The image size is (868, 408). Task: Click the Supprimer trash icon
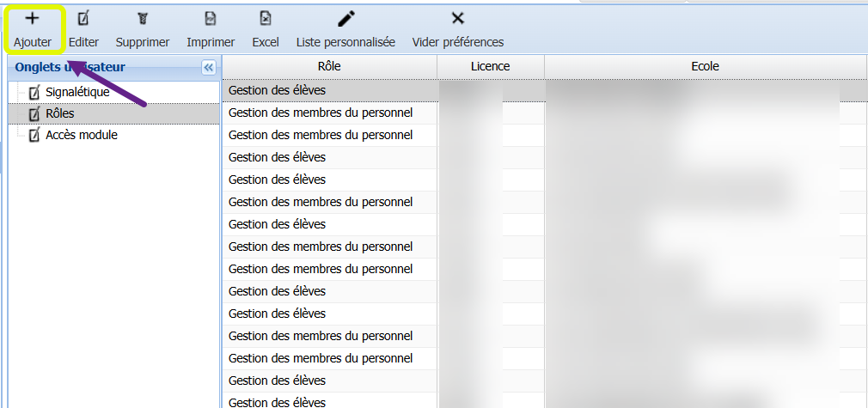(x=143, y=19)
